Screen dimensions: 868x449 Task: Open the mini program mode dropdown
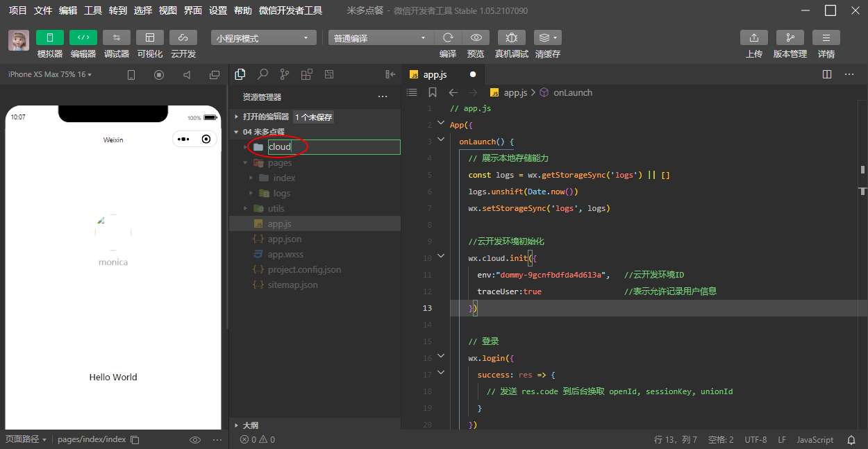pyautogui.click(x=263, y=38)
